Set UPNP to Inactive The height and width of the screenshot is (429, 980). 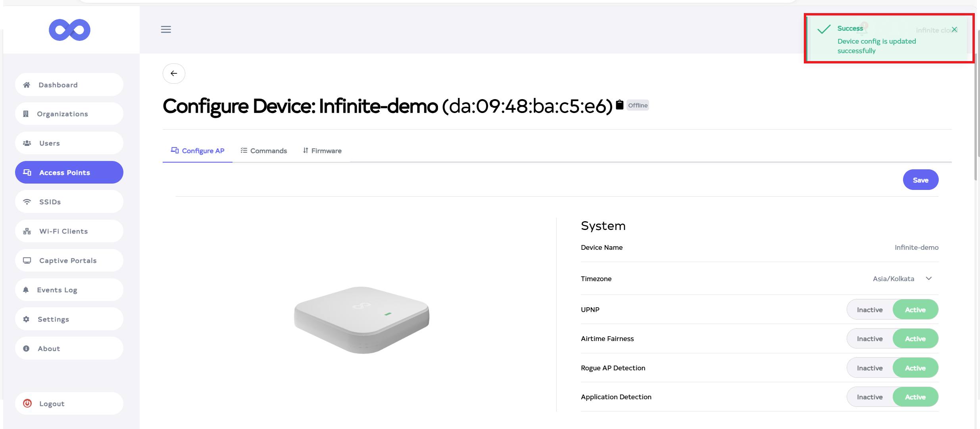click(869, 310)
